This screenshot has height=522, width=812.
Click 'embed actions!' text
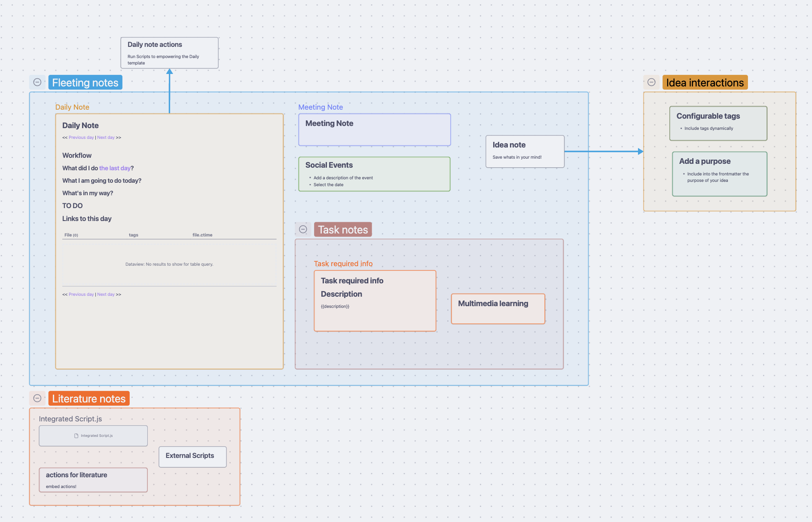(61, 487)
